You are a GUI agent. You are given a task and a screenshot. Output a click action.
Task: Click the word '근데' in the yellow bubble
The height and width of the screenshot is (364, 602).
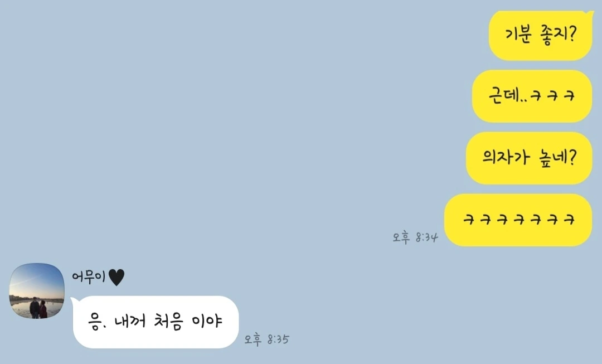click(504, 94)
